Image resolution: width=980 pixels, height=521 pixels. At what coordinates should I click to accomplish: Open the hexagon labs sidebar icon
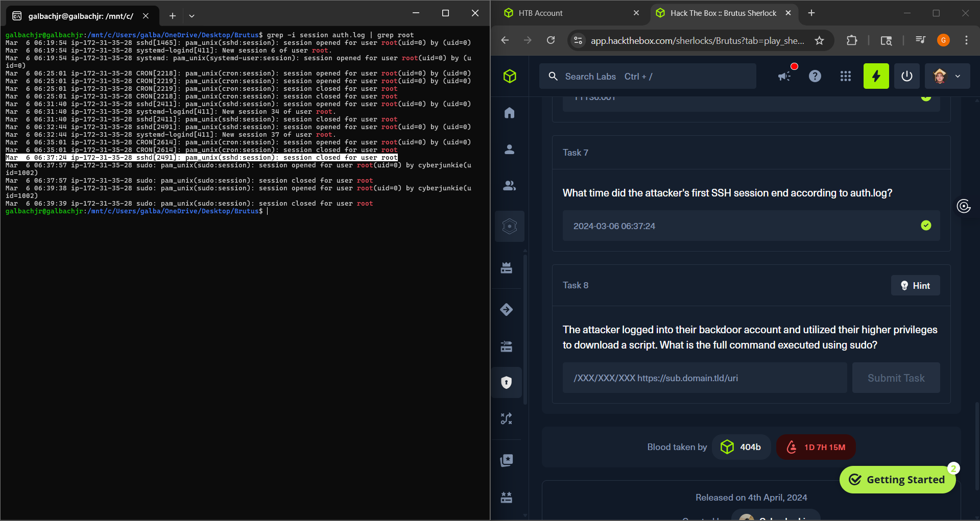[x=510, y=226]
